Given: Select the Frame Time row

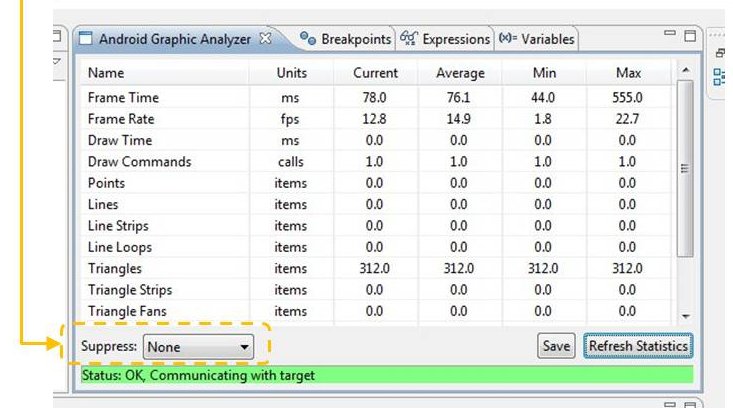Looking at the screenshot, I should tap(375, 97).
